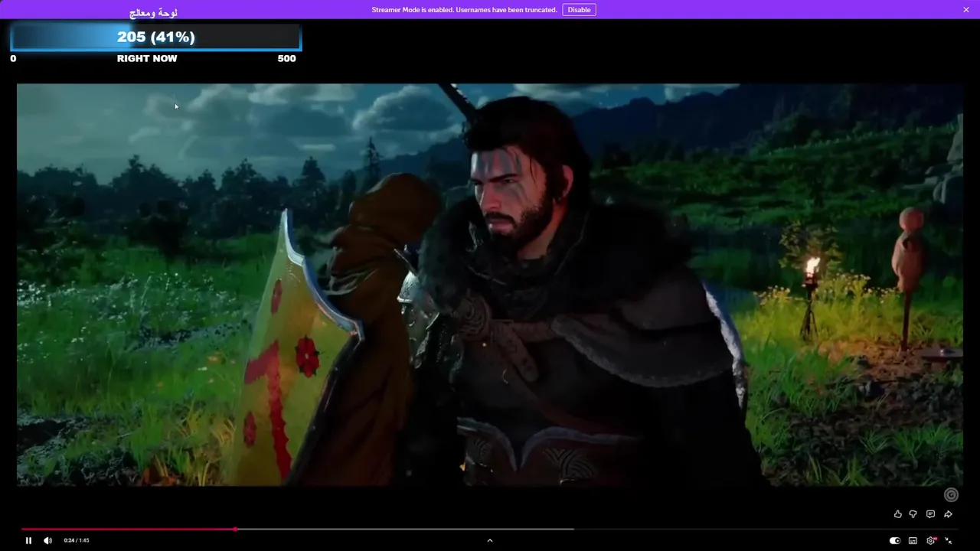Click the RIGHT NOW label

coord(147,58)
